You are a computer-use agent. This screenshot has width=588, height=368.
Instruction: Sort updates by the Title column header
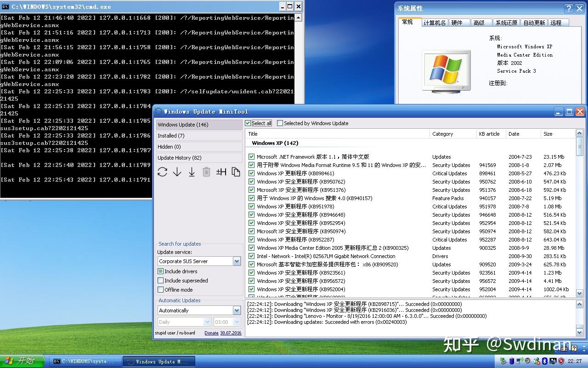[338, 134]
